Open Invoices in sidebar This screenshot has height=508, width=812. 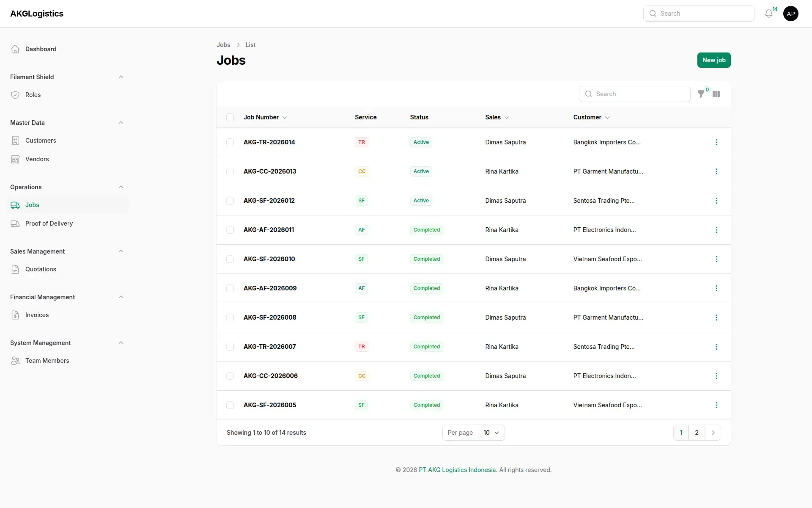[68, 315]
